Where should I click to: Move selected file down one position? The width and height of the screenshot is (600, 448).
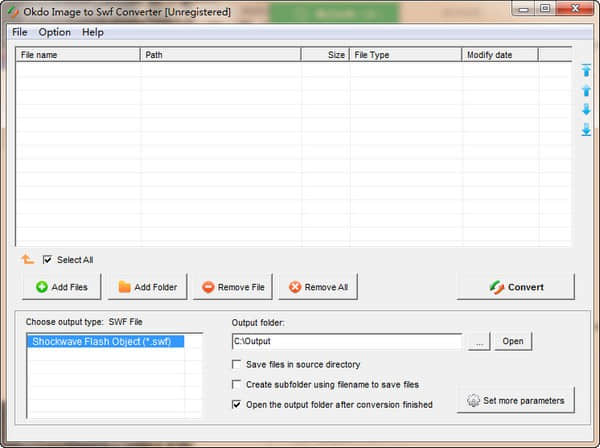coord(586,109)
